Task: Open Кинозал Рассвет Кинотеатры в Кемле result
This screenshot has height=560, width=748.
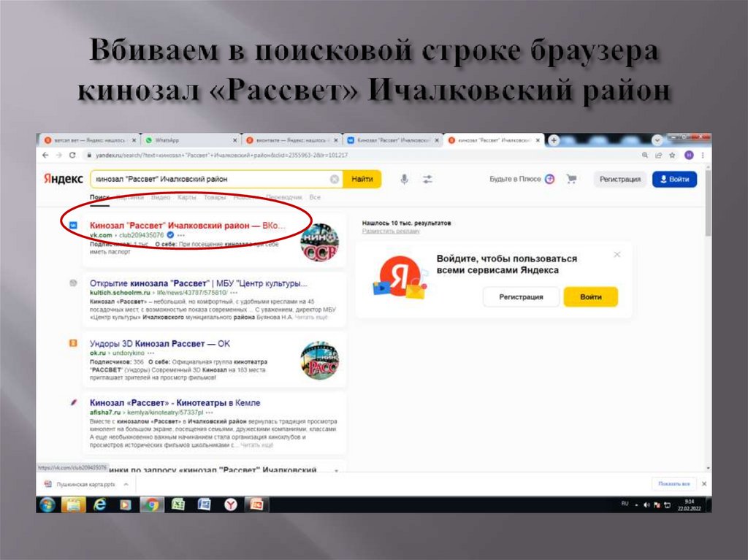Action: 175,402
